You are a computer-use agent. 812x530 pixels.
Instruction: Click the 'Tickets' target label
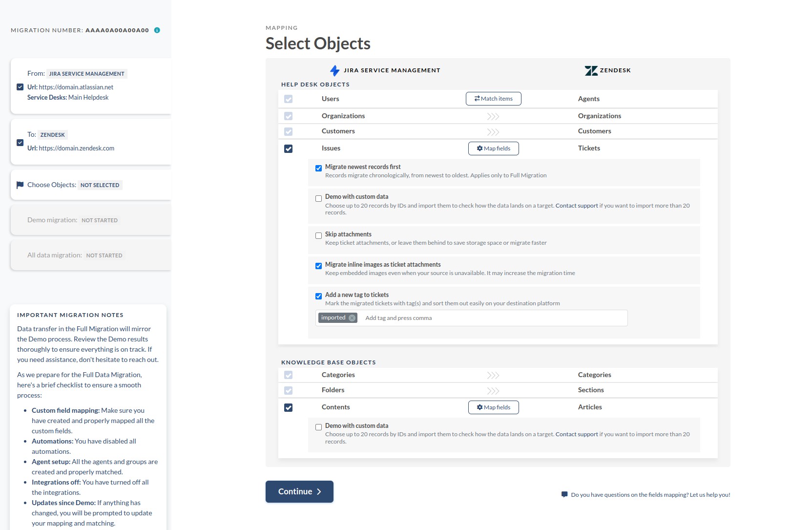589,148
